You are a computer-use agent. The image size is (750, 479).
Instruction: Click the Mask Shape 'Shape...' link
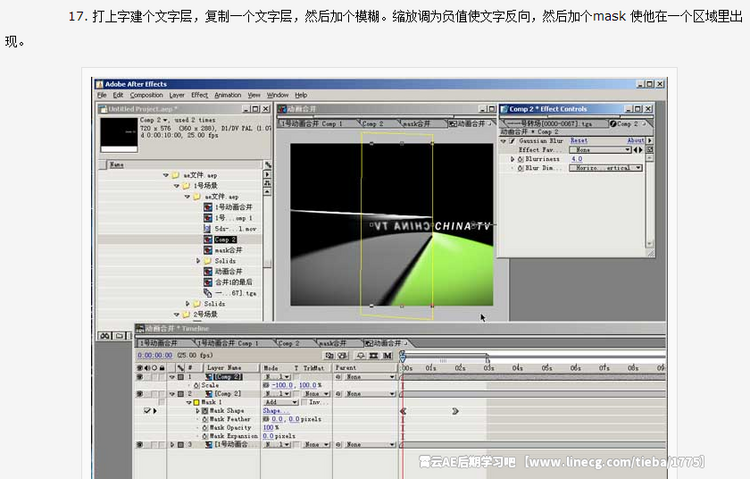click(275, 411)
